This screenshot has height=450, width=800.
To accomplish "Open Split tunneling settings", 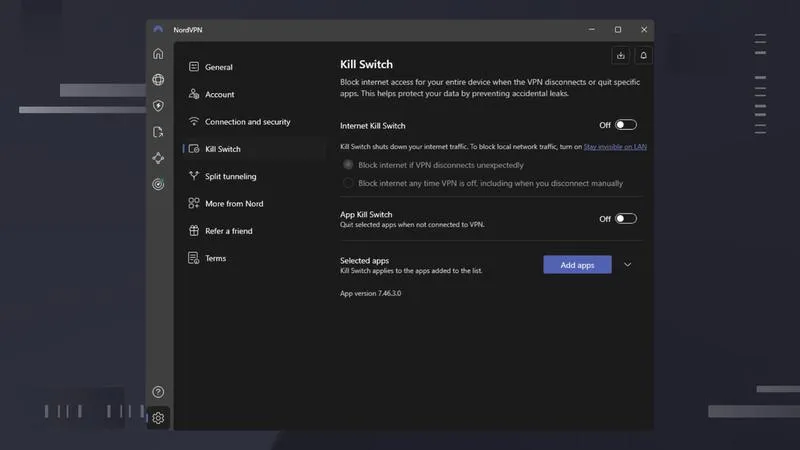I will [254, 176].
